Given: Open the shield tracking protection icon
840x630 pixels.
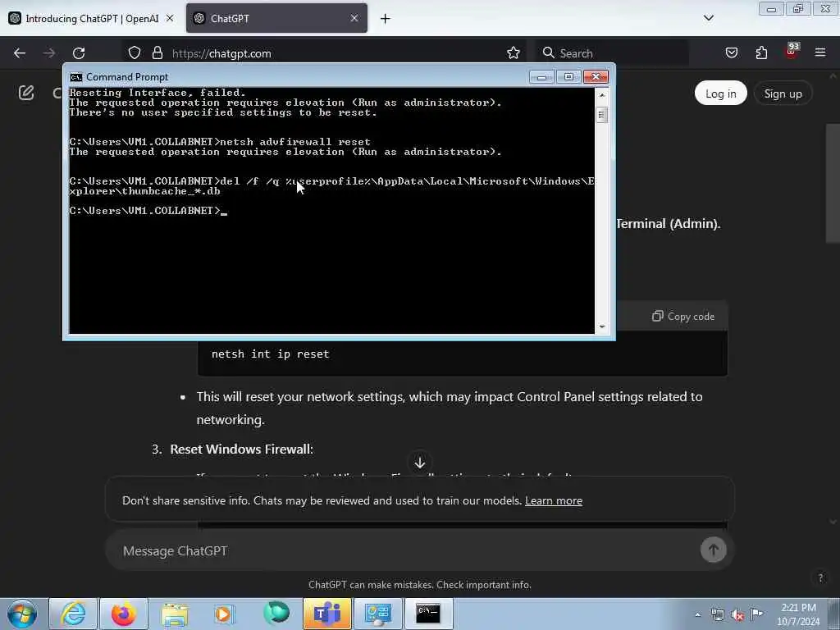Looking at the screenshot, I should click(x=135, y=53).
